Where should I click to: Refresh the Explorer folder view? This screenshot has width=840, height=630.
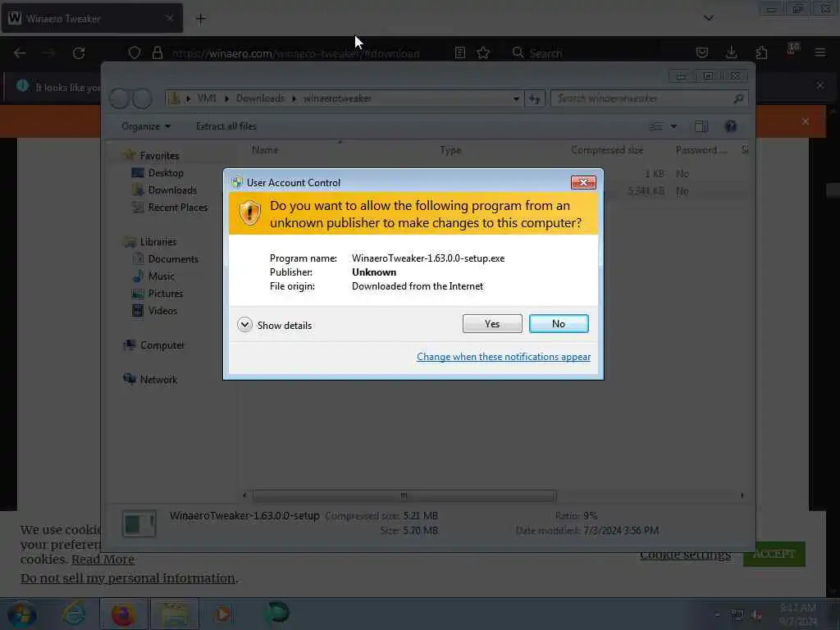pos(535,98)
